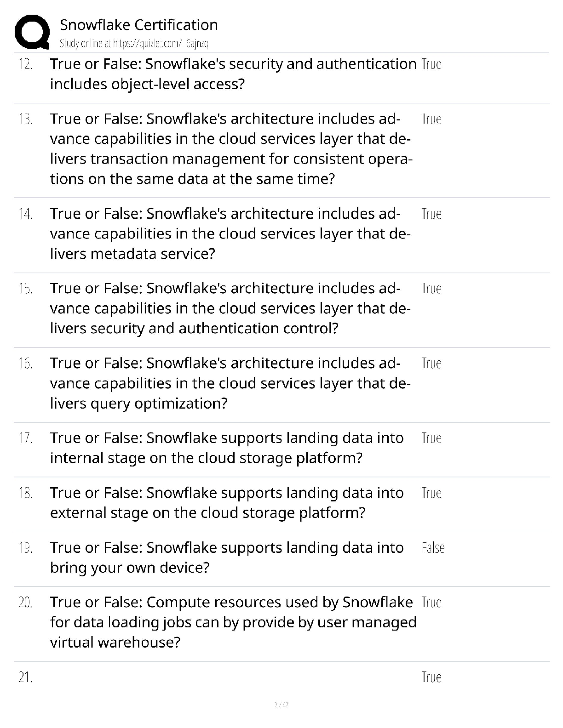Open the quizlet.com study online link

(x=134, y=44)
